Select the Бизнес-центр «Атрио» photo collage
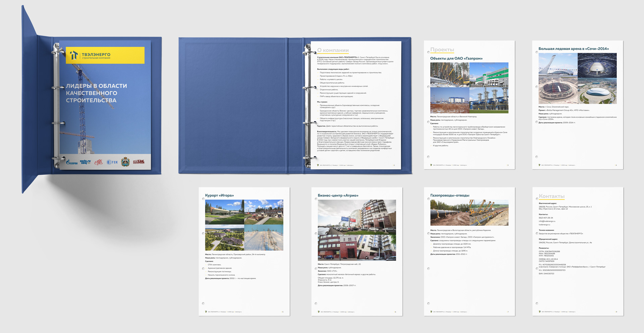 point(357,230)
